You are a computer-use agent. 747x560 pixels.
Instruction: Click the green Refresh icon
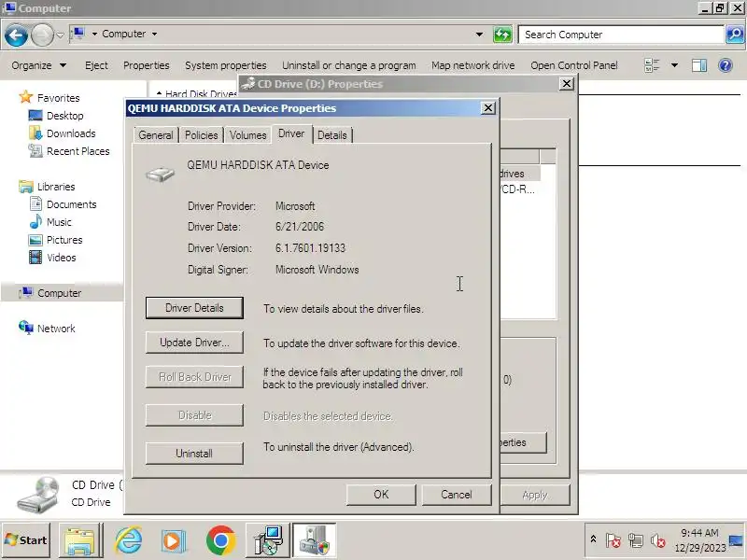tap(502, 35)
